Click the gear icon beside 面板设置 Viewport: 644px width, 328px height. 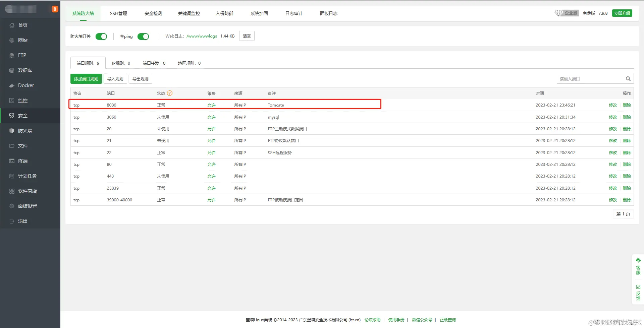pyautogui.click(x=12, y=206)
